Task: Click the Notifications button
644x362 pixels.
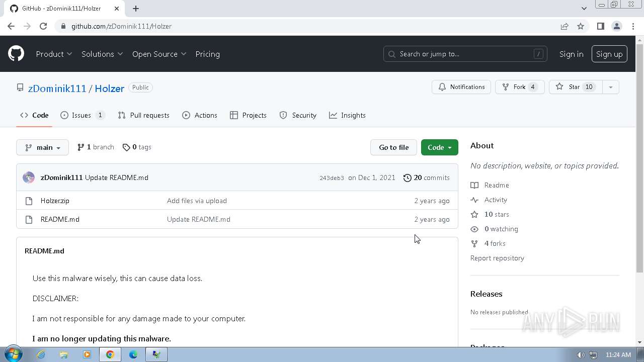Action: (461, 87)
